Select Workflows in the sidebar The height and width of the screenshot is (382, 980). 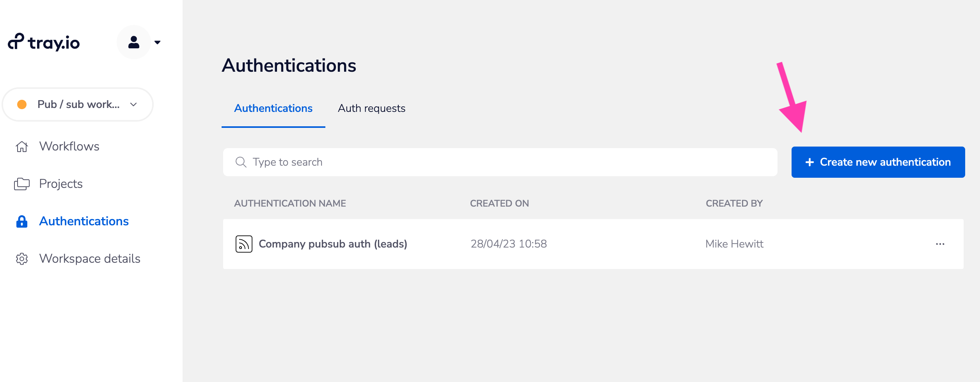coord(69,147)
